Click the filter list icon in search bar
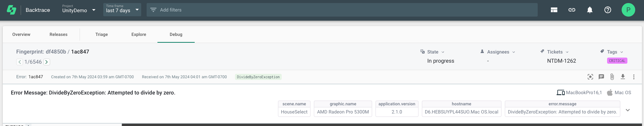Screen dimensions: 644x126 [153, 10]
